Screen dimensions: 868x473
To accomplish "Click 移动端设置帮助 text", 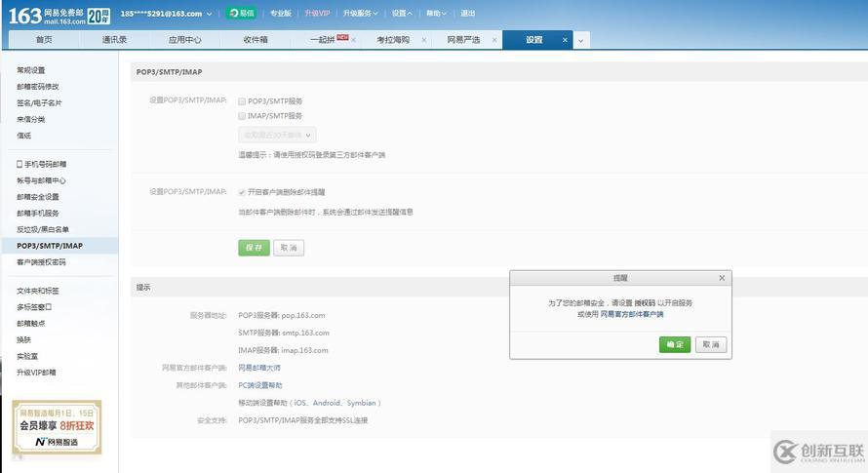I will tap(263, 403).
